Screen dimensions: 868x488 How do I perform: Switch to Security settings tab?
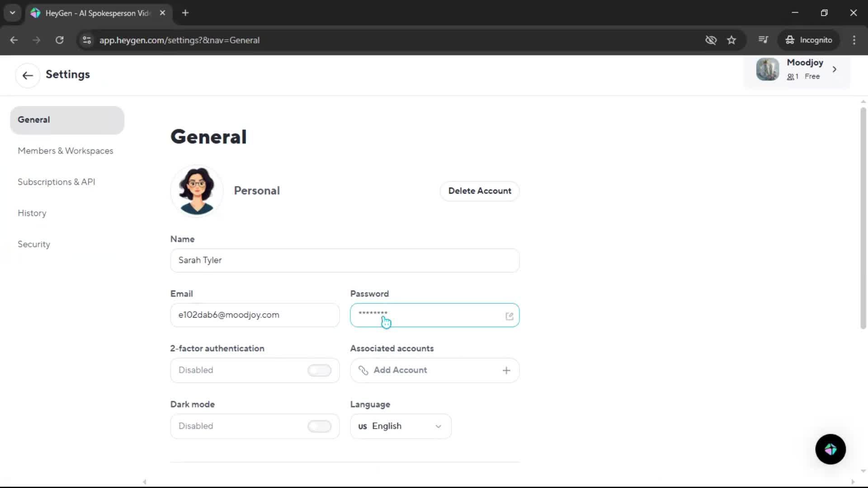coord(34,244)
